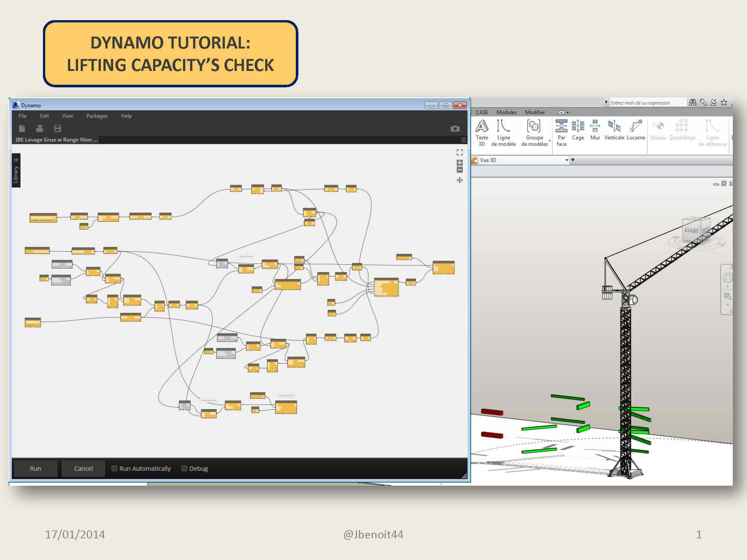Switch to the Modifier ribbon tab

pyautogui.click(x=534, y=112)
